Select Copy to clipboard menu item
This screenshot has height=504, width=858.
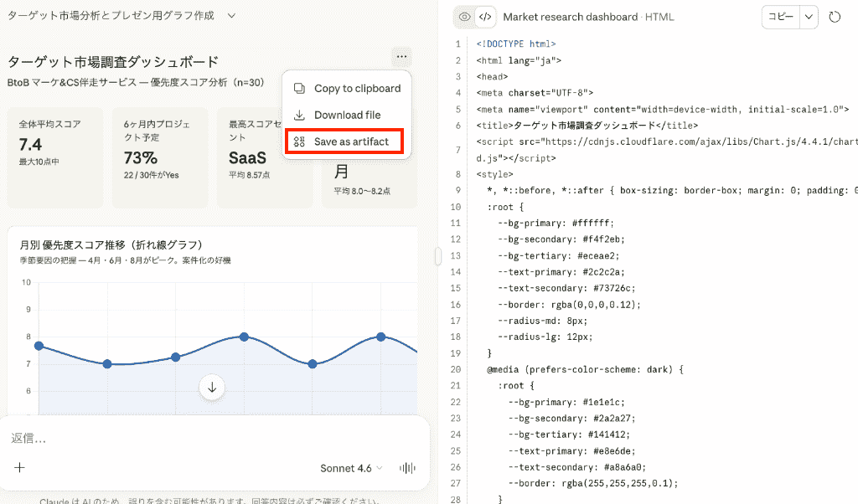pos(346,88)
